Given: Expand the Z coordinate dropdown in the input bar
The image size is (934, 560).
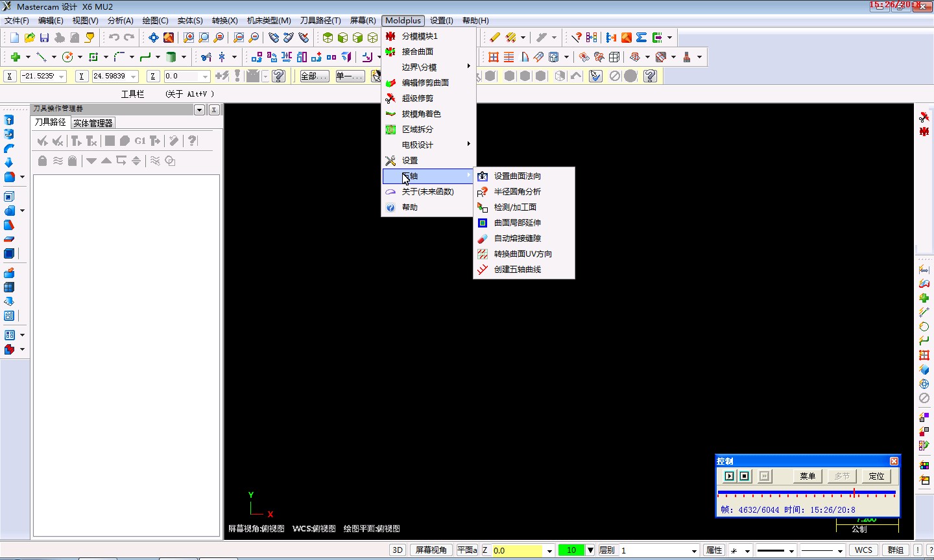Looking at the screenshot, I should coord(205,76).
